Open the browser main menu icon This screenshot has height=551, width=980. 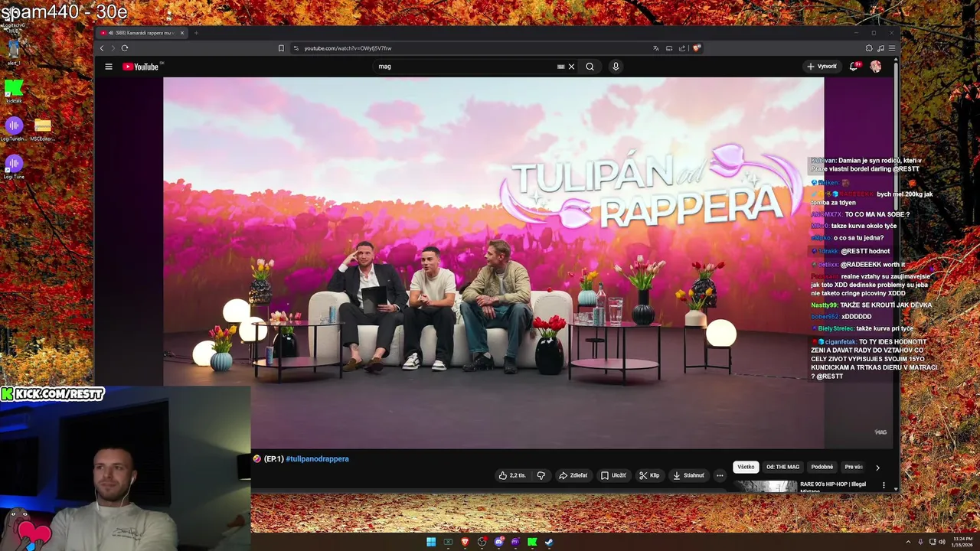pyautogui.click(x=892, y=48)
